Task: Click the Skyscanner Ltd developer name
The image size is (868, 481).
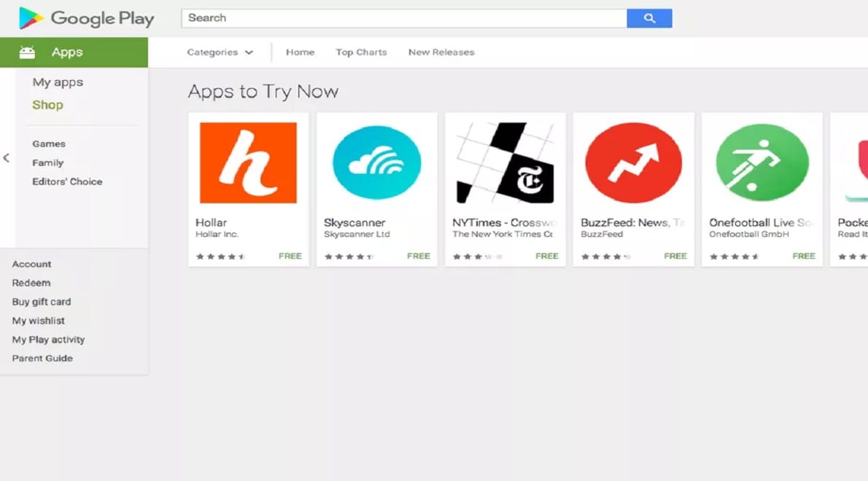Action: click(357, 235)
